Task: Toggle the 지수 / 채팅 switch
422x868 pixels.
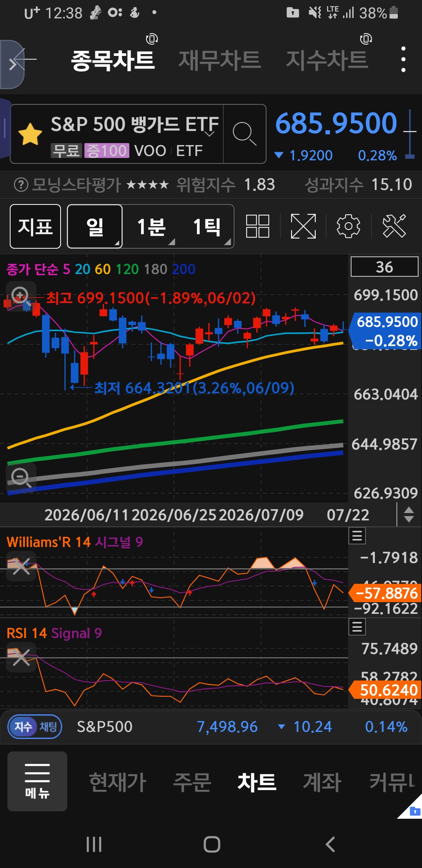Action: (35, 727)
